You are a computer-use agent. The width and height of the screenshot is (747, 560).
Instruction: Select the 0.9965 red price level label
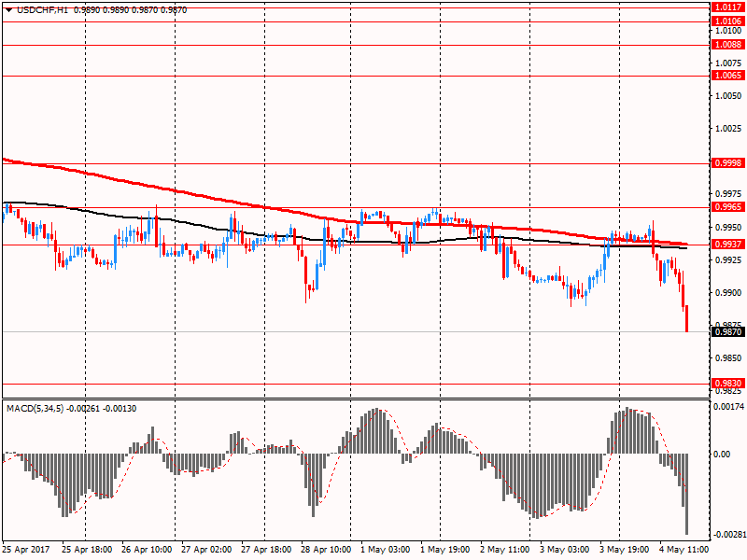pos(728,206)
